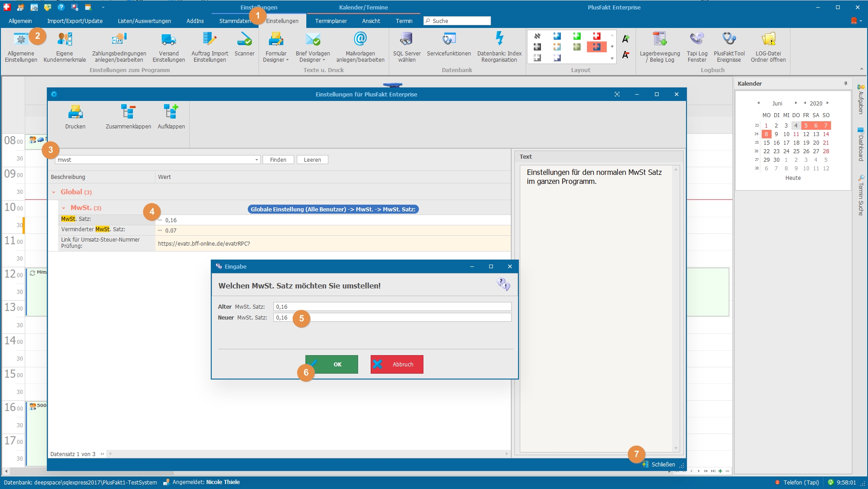
Task: Open Allgemeine Einstellungen
Action: [21, 47]
